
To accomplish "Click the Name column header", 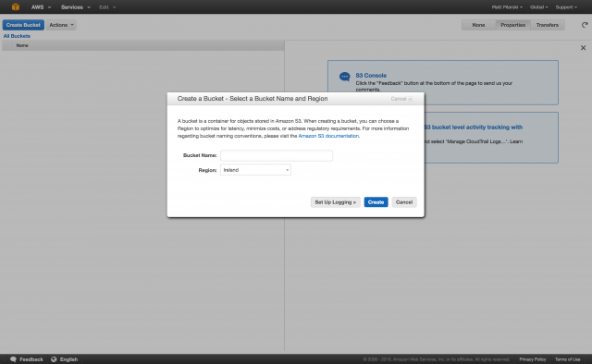I will point(22,45).
